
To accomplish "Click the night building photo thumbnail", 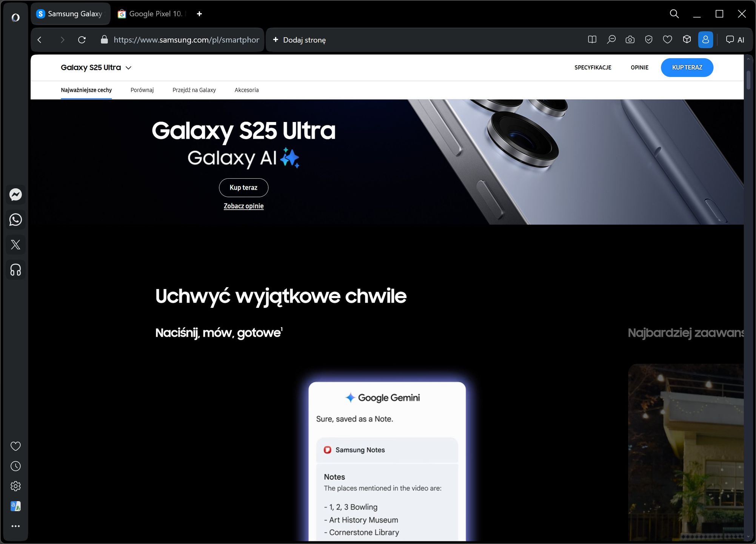I will [x=686, y=452].
